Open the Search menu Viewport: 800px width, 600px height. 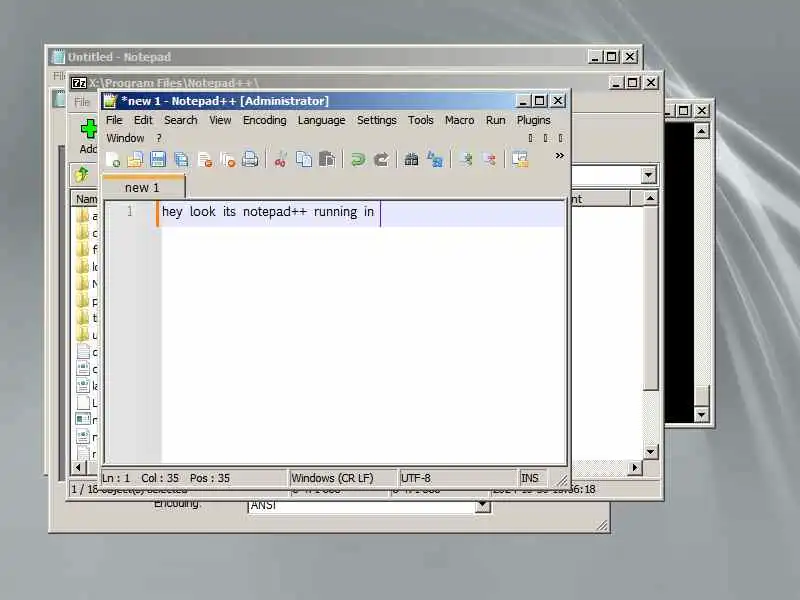click(x=181, y=120)
